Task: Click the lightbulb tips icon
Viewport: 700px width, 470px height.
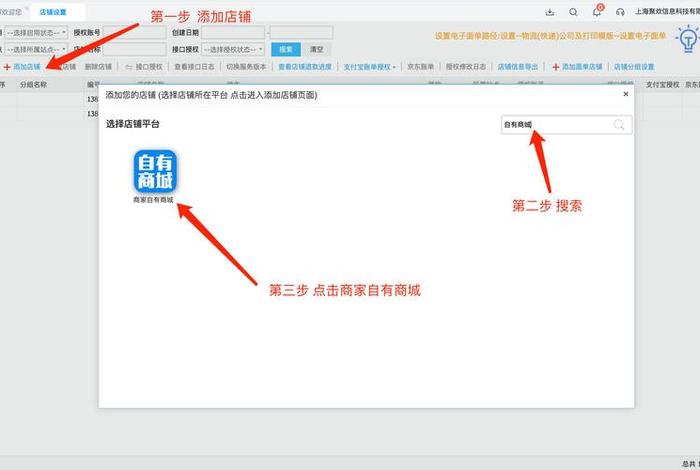Action: click(688, 39)
